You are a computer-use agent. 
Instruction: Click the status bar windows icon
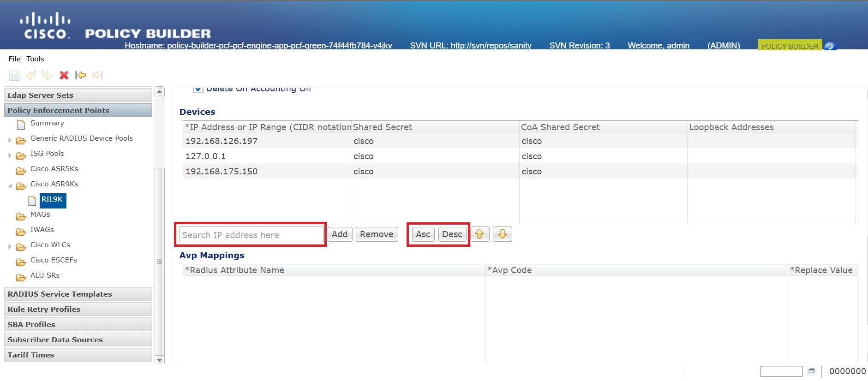[811, 371]
